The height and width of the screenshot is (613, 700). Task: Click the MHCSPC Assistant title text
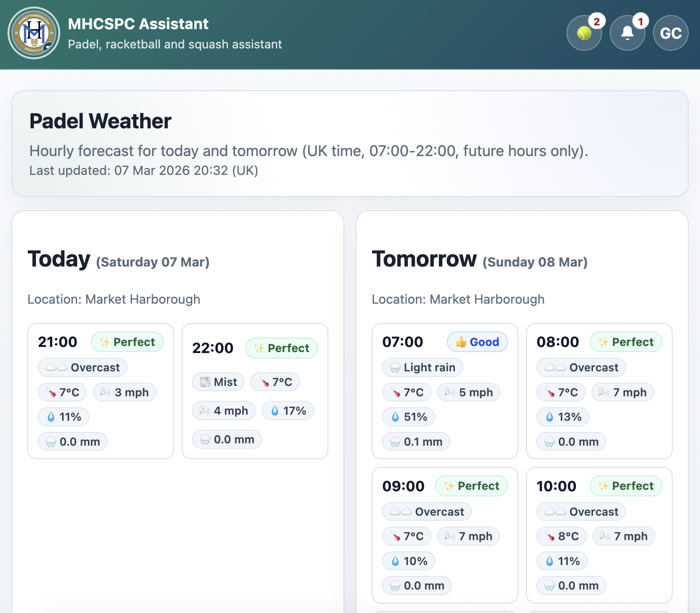[x=138, y=24]
